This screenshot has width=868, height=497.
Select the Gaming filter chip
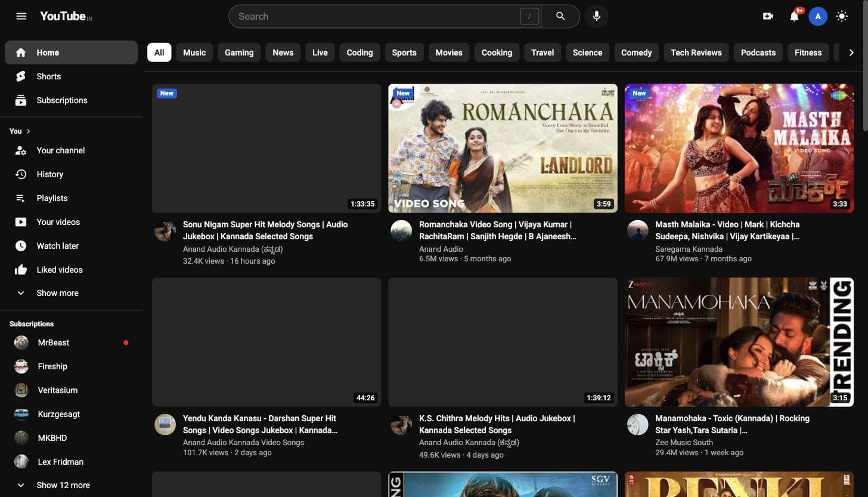pyautogui.click(x=239, y=53)
